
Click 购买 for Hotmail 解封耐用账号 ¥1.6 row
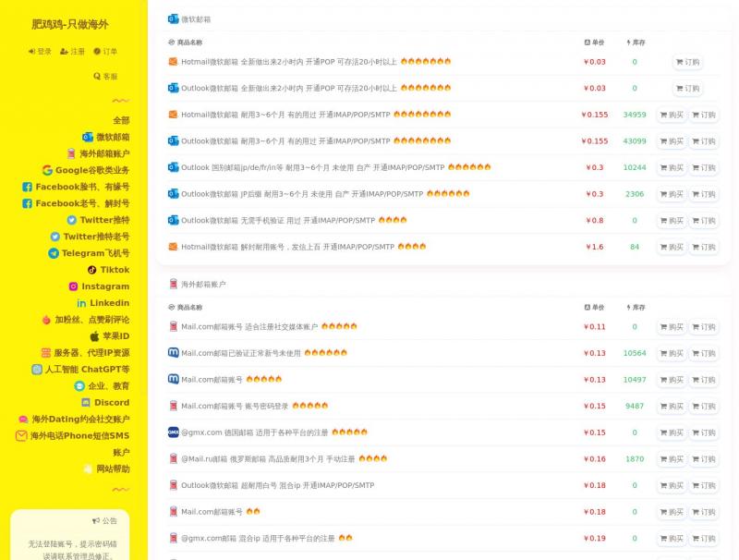click(x=672, y=247)
